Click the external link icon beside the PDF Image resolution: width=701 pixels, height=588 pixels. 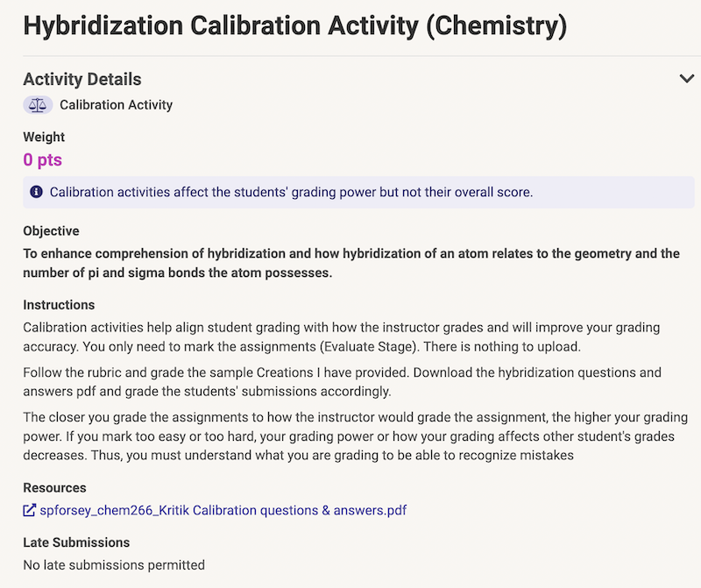click(29, 510)
